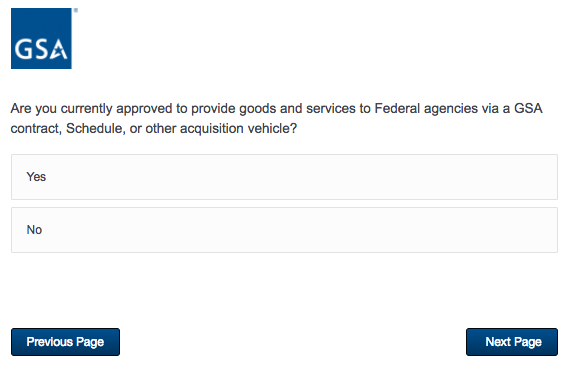Select the No answer option
This screenshot has height=371, width=572.
[x=284, y=230]
